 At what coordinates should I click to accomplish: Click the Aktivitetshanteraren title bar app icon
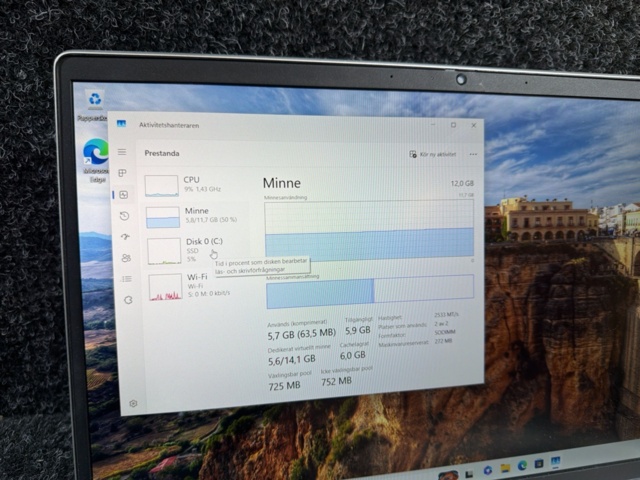pyautogui.click(x=121, y=124)
